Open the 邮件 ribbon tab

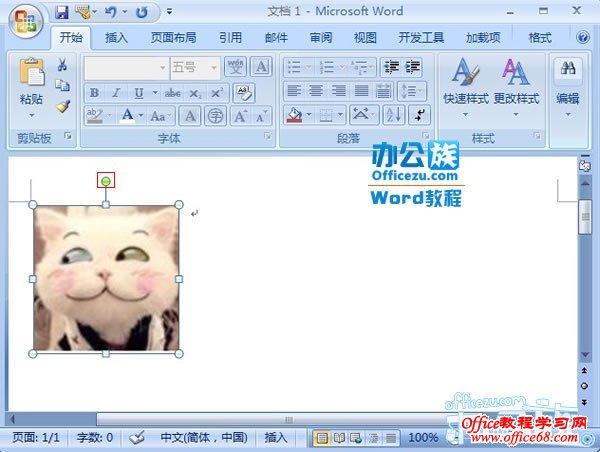276,38
